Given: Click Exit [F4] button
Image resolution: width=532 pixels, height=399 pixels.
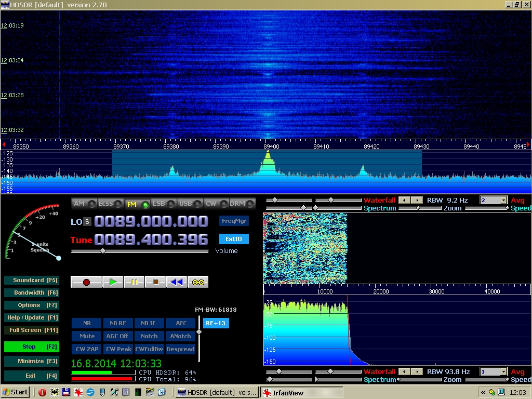Looking at the screenshot, I should coord(32,376).
